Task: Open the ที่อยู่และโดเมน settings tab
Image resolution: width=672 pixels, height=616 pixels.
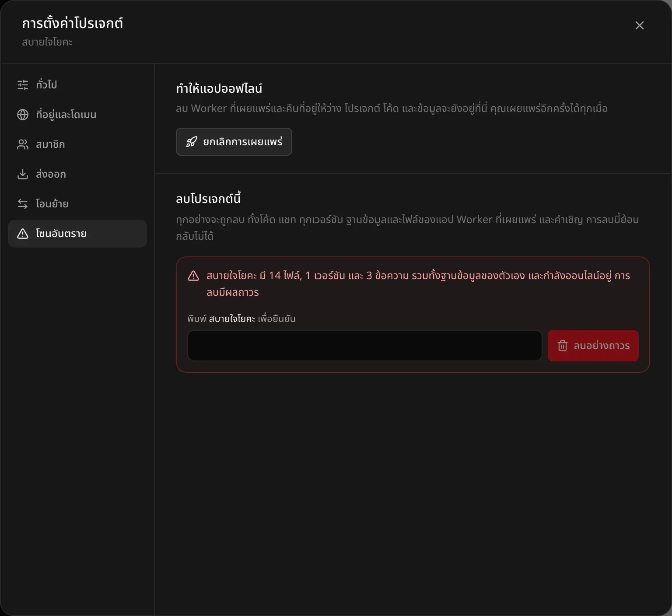Action: pyautogui.click(x=77, y=114)
